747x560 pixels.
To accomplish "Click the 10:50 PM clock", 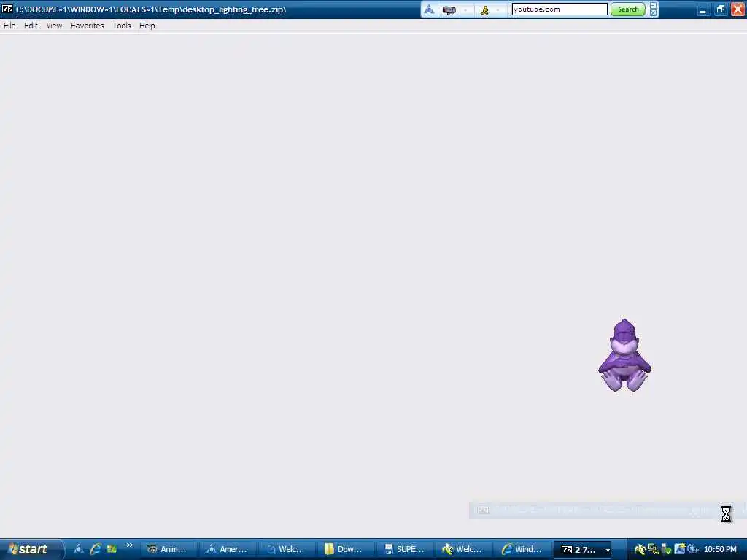I will click(720, 550).
